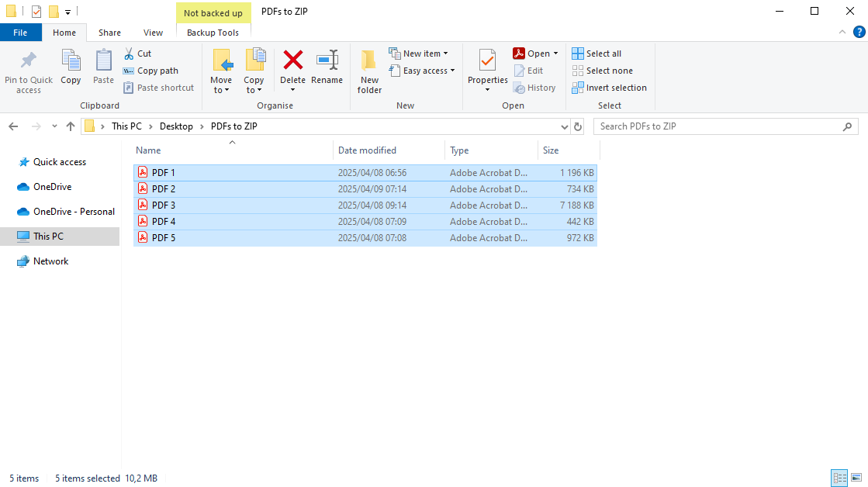Image resolution: width=868 pixels, height=487 pixels.
Task: Click Invert selection
Action: pyautogui.click(x=610, y=88)
